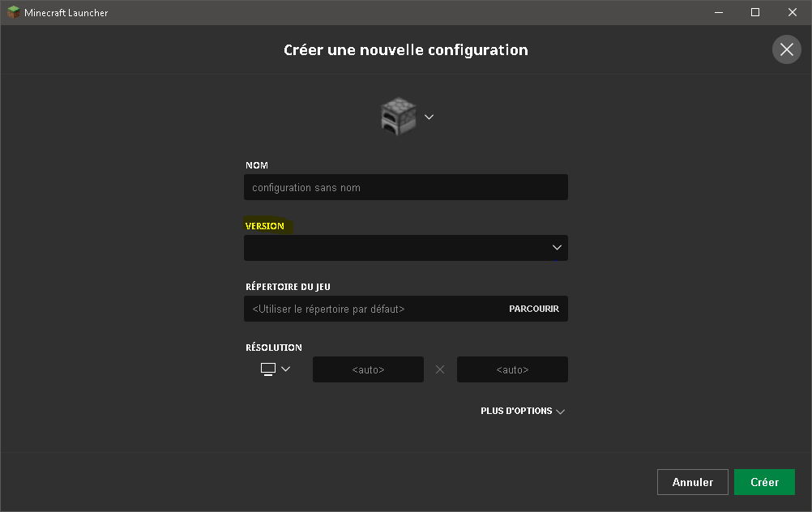Viewport: 812px width, 512px height.
Task: Click the resolution width auto field
Action: (x=368, y=369)
